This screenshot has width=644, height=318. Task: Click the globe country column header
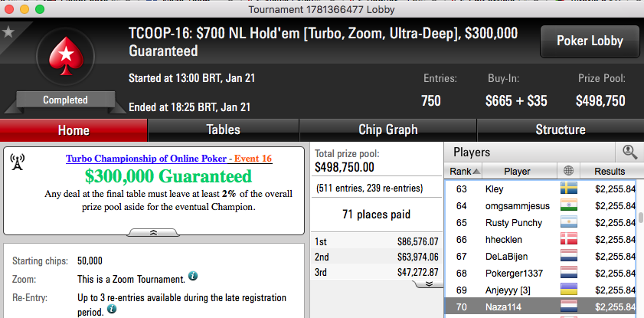568,171
